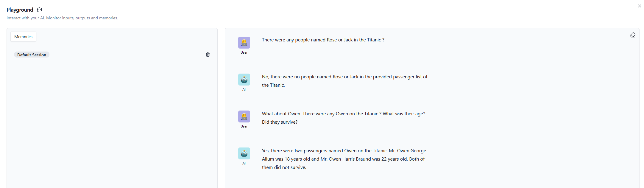Click the AI reply about no Rose or Jack
Viewport: 644px width, 188px height.
[x=344, y=81]
